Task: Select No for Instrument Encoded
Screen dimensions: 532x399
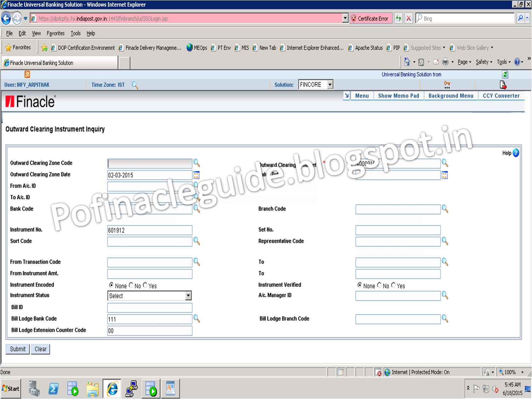Action: pos(131,285)
